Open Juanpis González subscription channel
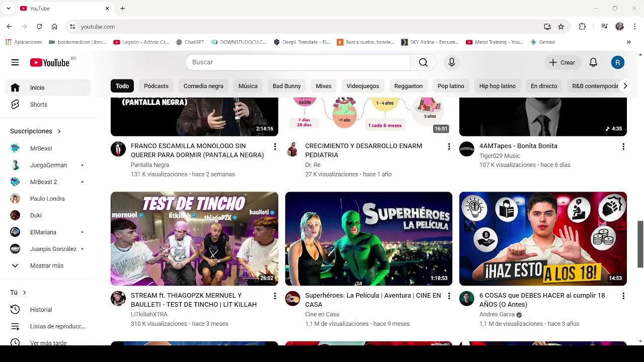644x362 pixels. click(x=48, y=249)
